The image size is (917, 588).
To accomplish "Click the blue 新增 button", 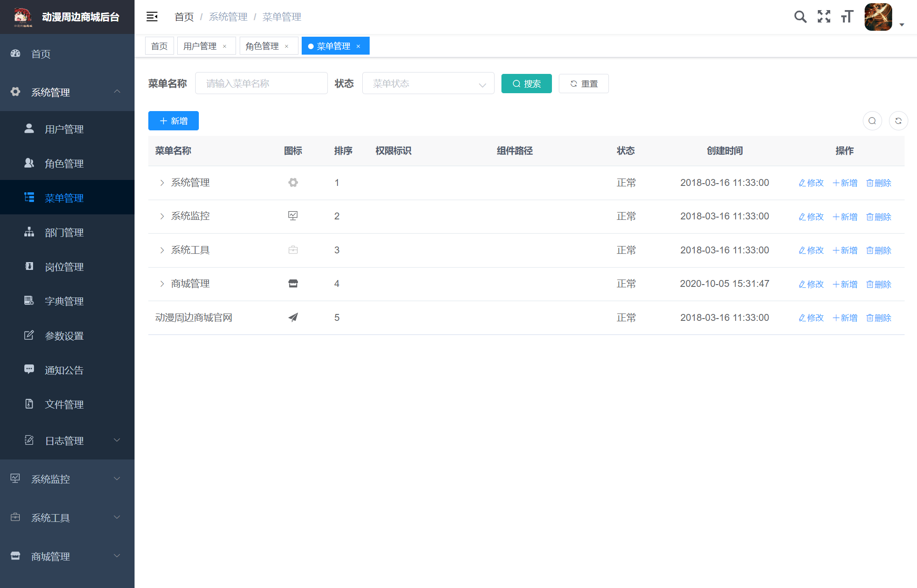I will (x=173, y=121).
